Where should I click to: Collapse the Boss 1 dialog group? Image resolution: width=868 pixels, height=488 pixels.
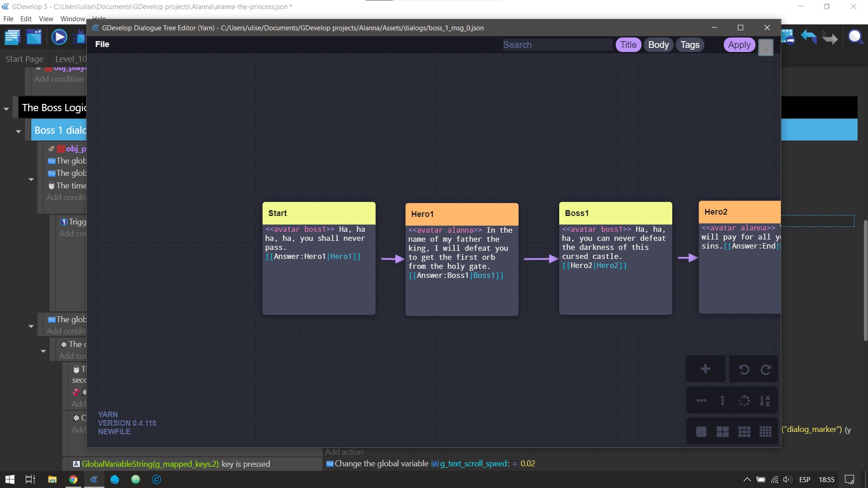tap(19, 131)
